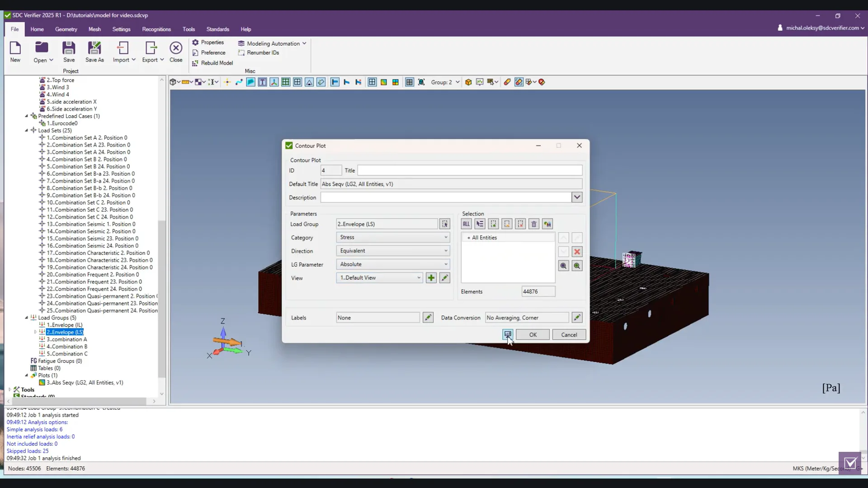
Task: Click the text label T icon in viewport toolbar
Action: click(262, 82)
